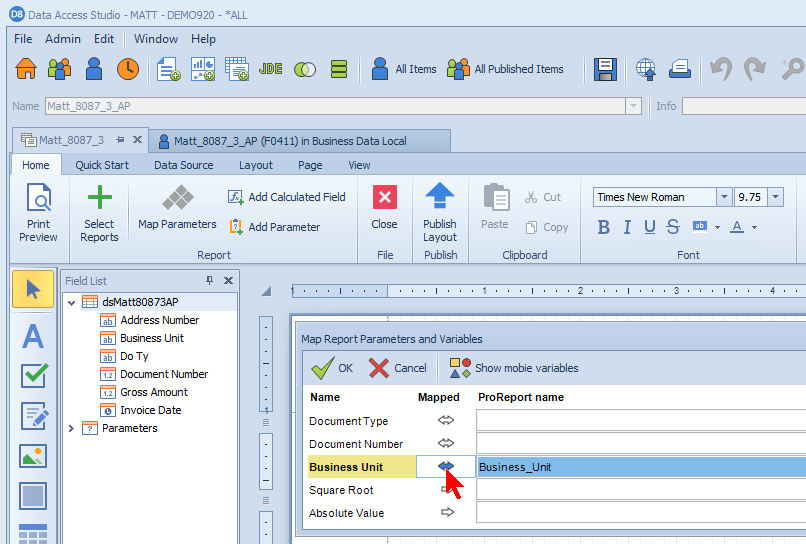This screenshot has width=806, height=544.
Task: Toggle bold formatting
Action: (x=603, y=227)
